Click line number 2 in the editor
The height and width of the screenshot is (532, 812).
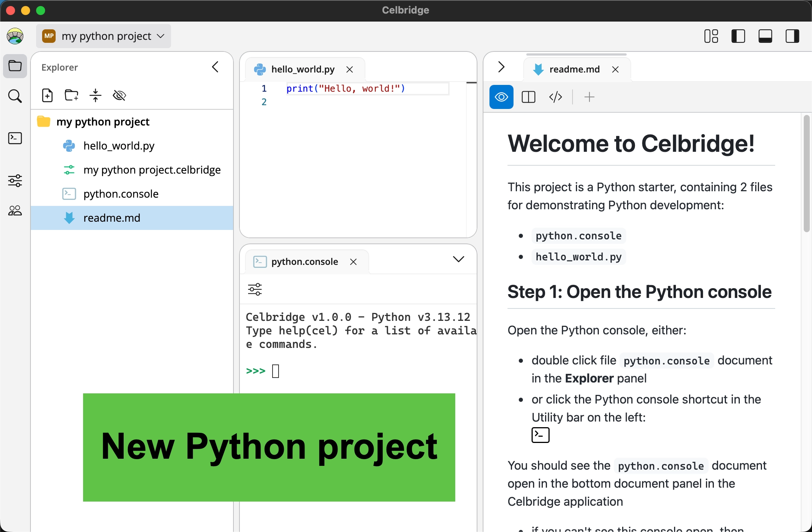[264, 102]
